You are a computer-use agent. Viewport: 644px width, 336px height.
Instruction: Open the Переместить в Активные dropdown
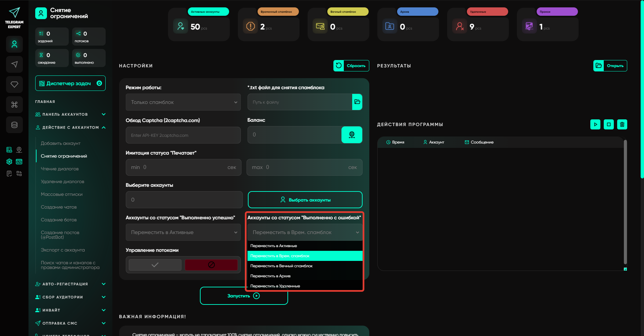(183, 232)
